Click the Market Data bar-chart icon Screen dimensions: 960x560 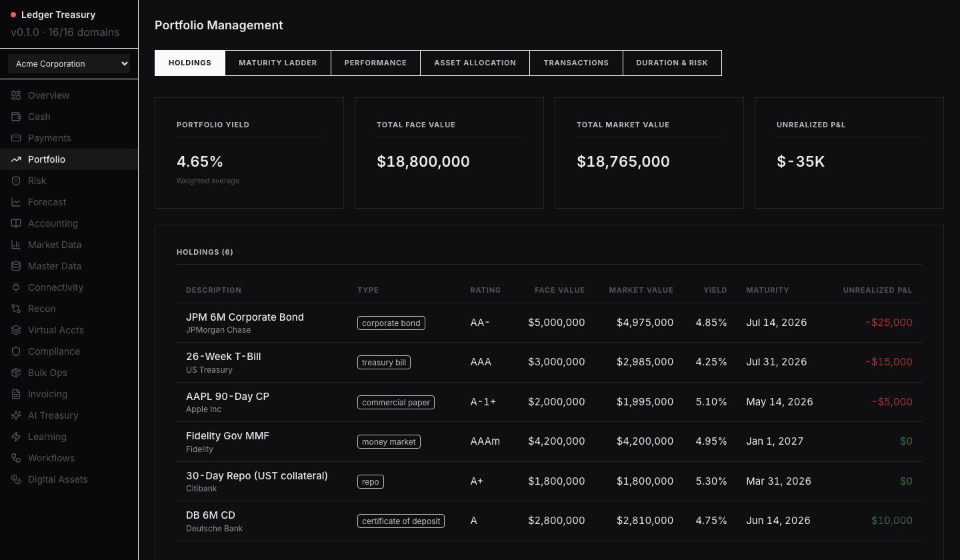tap(16, 245)
